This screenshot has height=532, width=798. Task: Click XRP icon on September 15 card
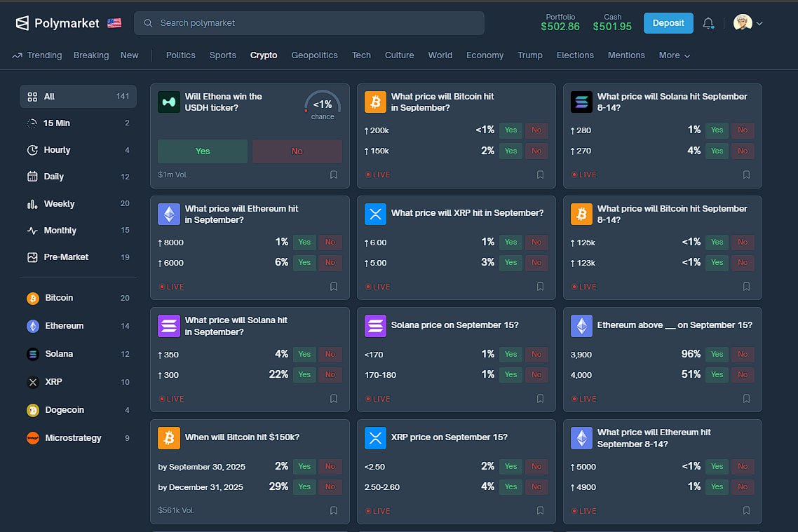376,438
